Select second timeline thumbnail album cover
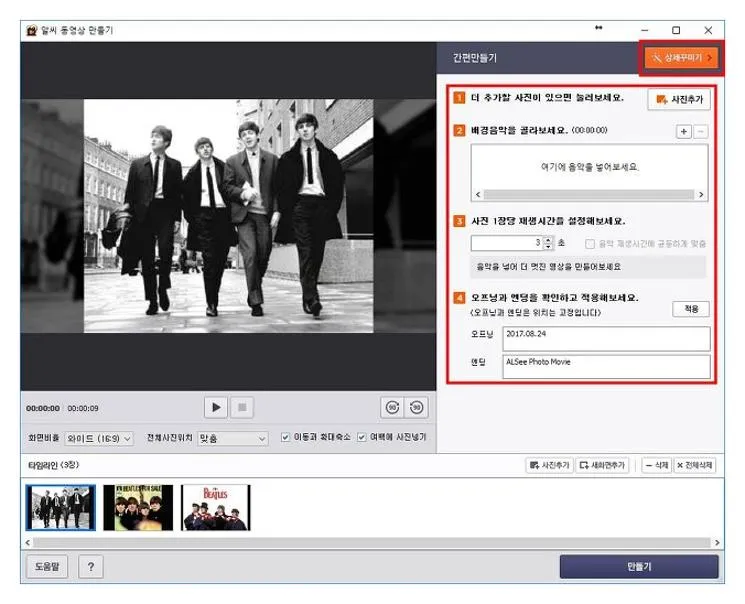Viewport: 745px width, 604px height. click(138, 508)
